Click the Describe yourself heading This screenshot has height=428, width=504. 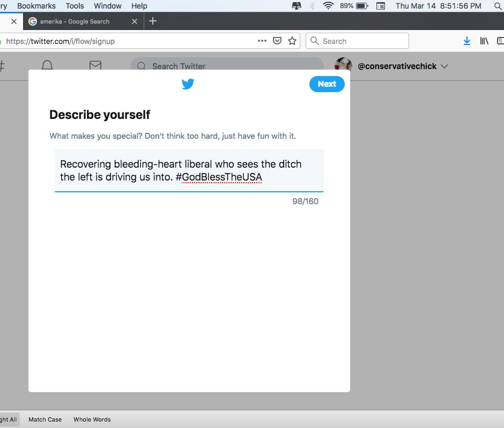100,115
